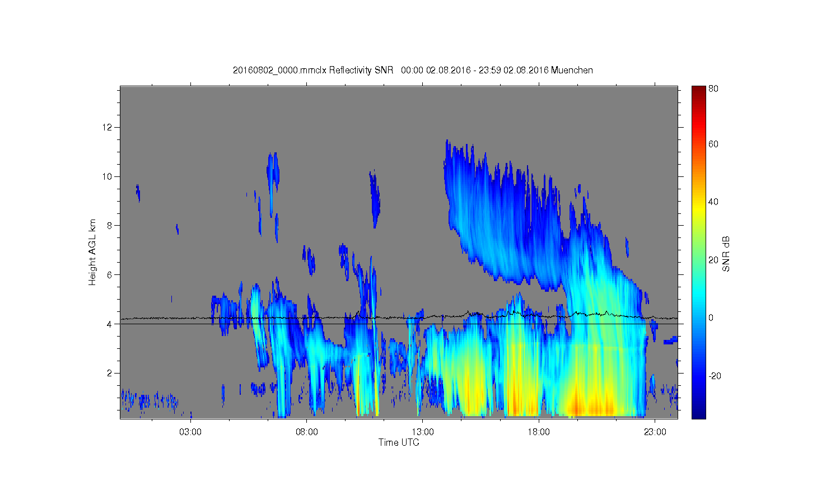Image resolution: width=840 pixels, height=504 pixels.
Task: Click the colorbar value 40
Action: 713,202
